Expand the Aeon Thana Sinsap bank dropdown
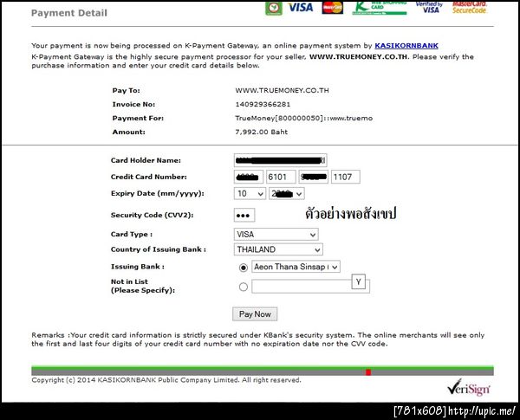This screenshot has height=420, width=520. pyautogui.click(x=296, y=267)
